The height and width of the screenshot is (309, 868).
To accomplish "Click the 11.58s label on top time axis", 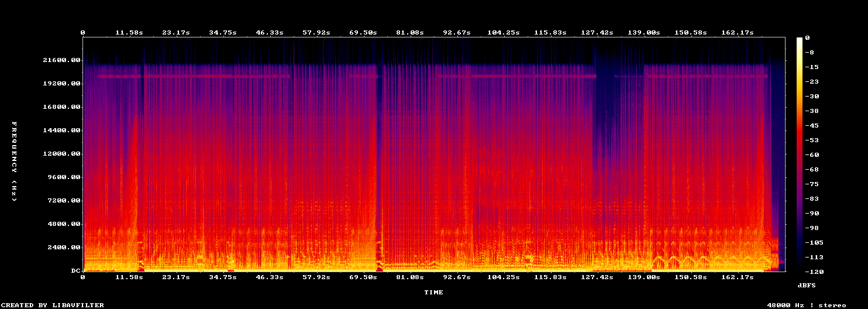I will (x=129, y=32).
